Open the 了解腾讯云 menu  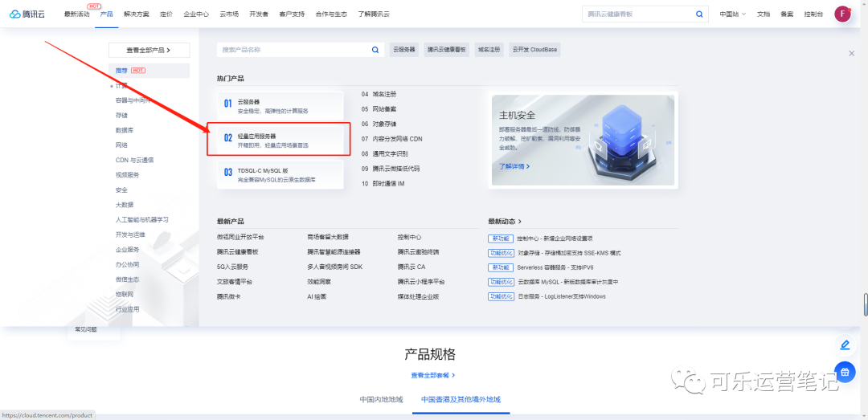coord(374,14)
